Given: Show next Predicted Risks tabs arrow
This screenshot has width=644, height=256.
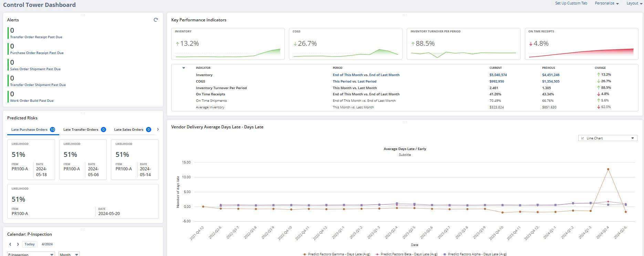Looking at the screenshot, I should pos(158,129).
